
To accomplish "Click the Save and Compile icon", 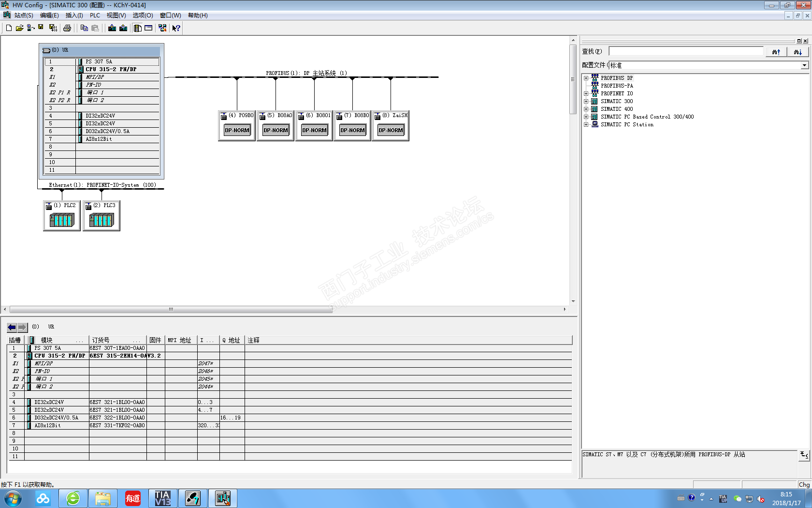I will [53, 28].
